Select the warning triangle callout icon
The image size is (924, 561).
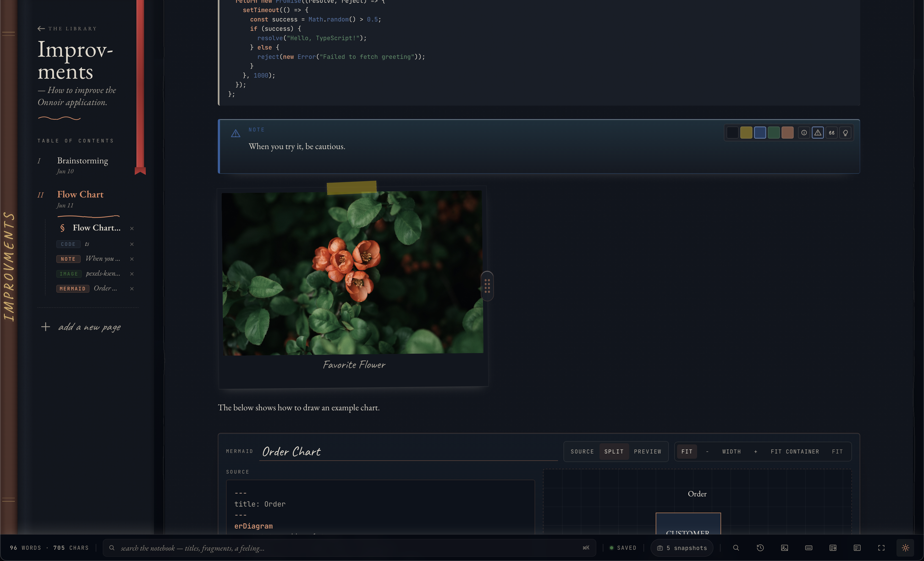(818, 133)
